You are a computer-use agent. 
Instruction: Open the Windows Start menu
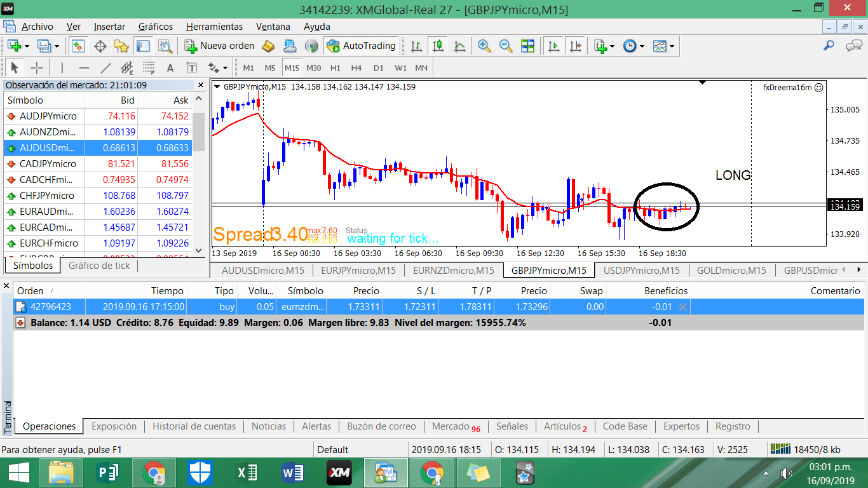click(18, 473)
